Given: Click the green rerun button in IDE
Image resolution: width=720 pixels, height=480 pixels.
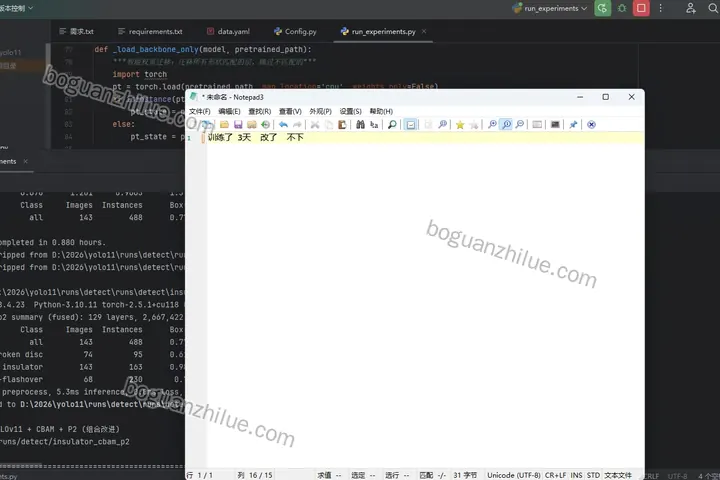Looking at the screenshot, I should 602,8.
